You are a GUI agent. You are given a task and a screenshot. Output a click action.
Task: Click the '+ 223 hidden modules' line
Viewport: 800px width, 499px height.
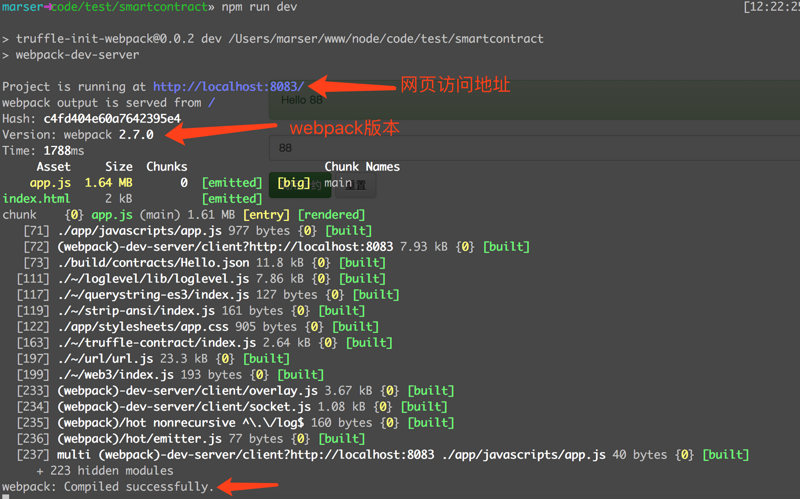point(104,471)
